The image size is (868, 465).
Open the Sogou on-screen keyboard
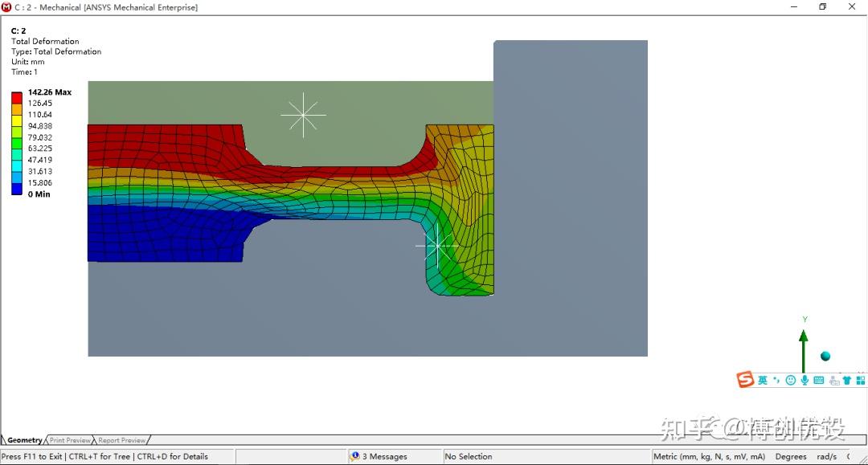coord(820,380)
